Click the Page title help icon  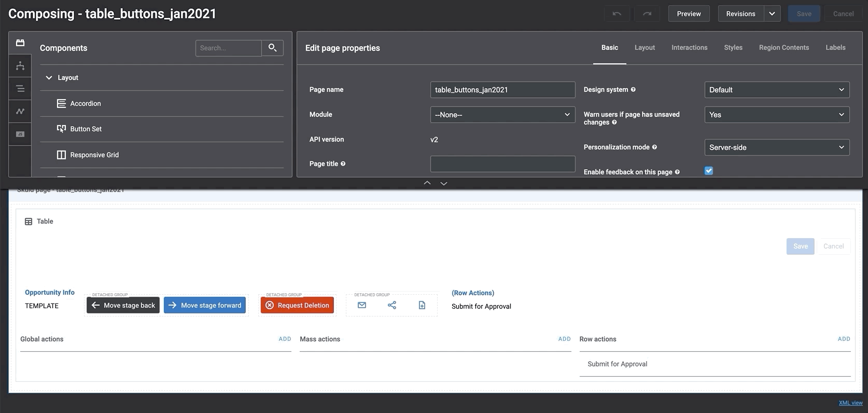343,163
